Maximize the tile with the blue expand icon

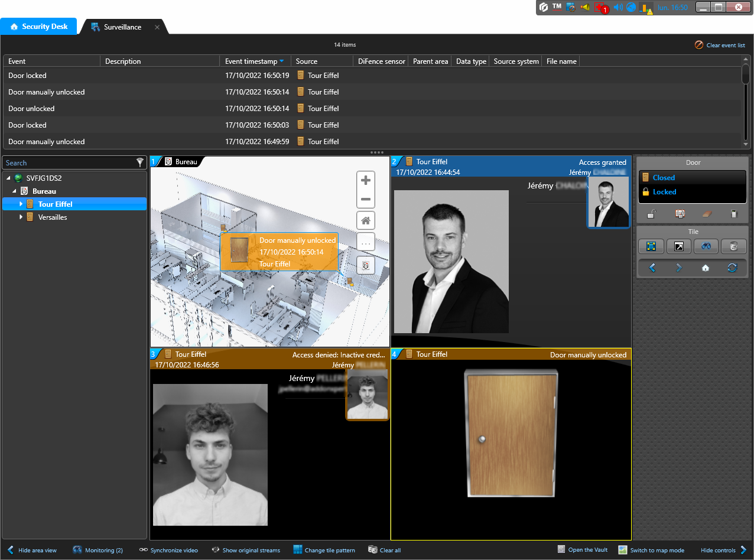tap(651, 246)
